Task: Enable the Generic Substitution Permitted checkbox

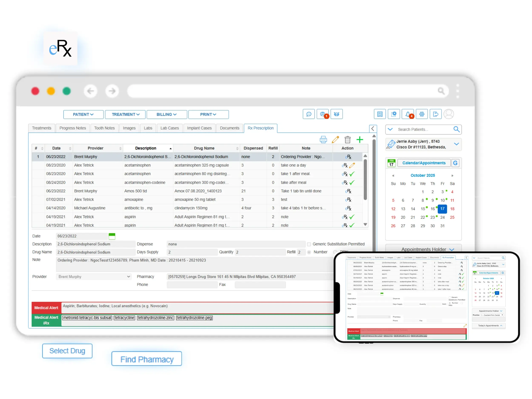Action: (309, 244)
